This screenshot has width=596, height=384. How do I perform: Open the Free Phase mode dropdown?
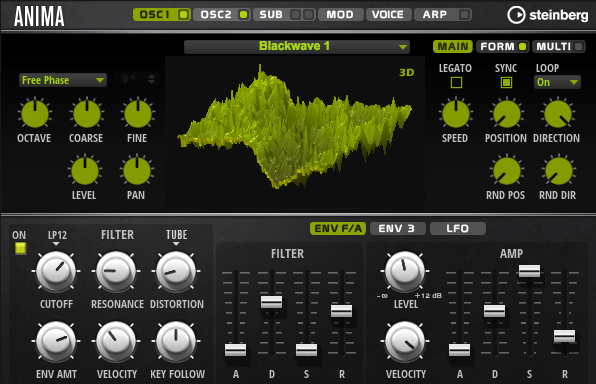pyautogui.click(x=63, y=80)
